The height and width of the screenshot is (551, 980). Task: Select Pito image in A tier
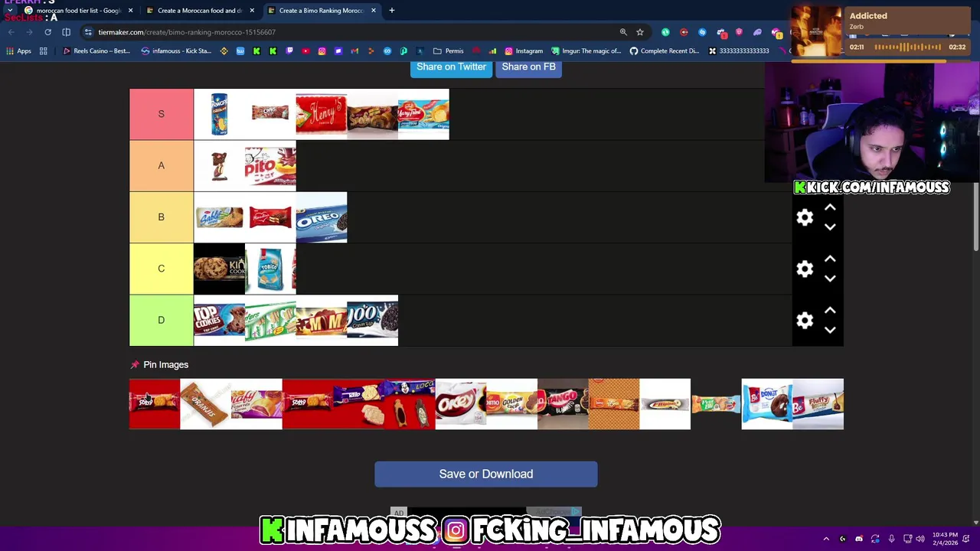click(x=270, y=165)
